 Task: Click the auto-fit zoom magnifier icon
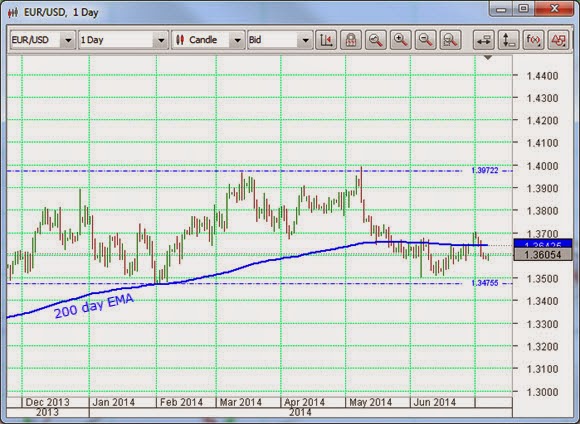coord(375,40)
